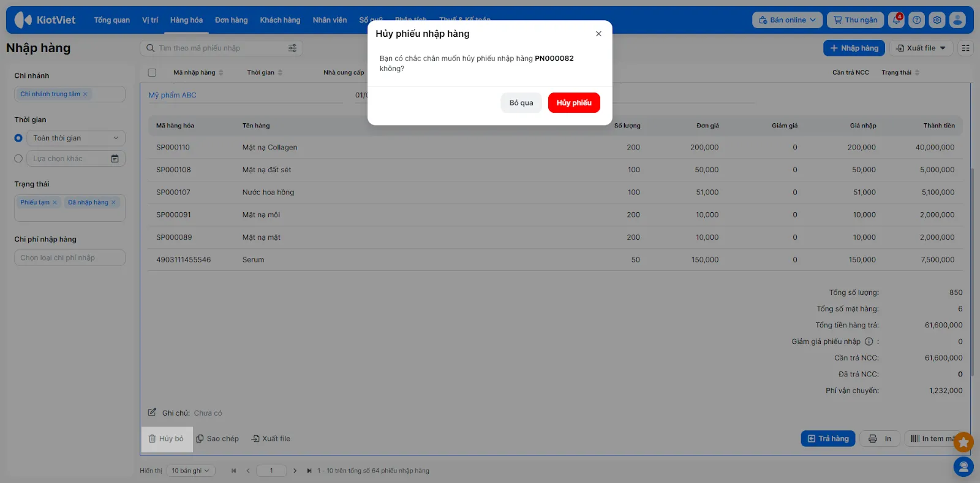The image size is (980, 483).
Task: Edit note with pencil icon
Action: coord(152,413)
